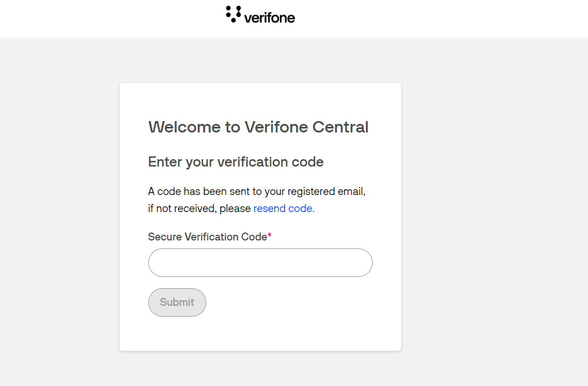Click the Welcome to Verifone Central heading
This screenshot has width=588, height=386.
point(258,127)
